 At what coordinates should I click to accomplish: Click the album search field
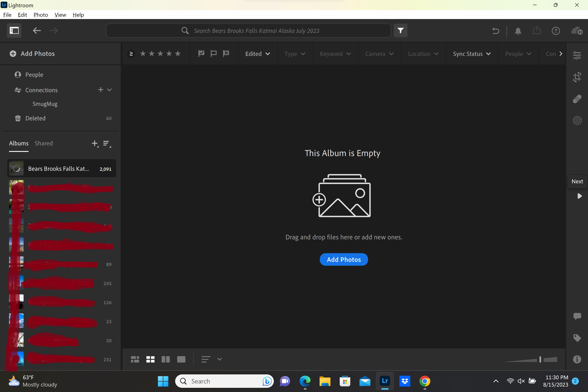click(x=256, y=31)
